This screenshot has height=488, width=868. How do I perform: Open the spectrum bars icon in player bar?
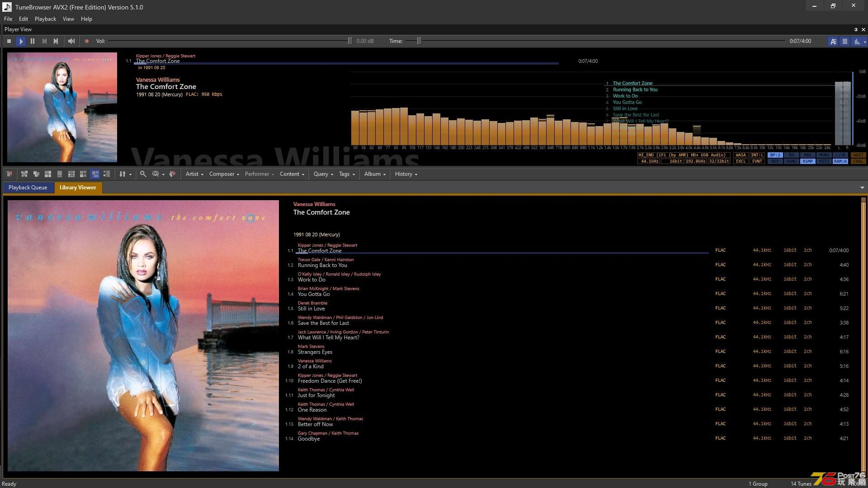pyautogui.click(x=857, y=42)
